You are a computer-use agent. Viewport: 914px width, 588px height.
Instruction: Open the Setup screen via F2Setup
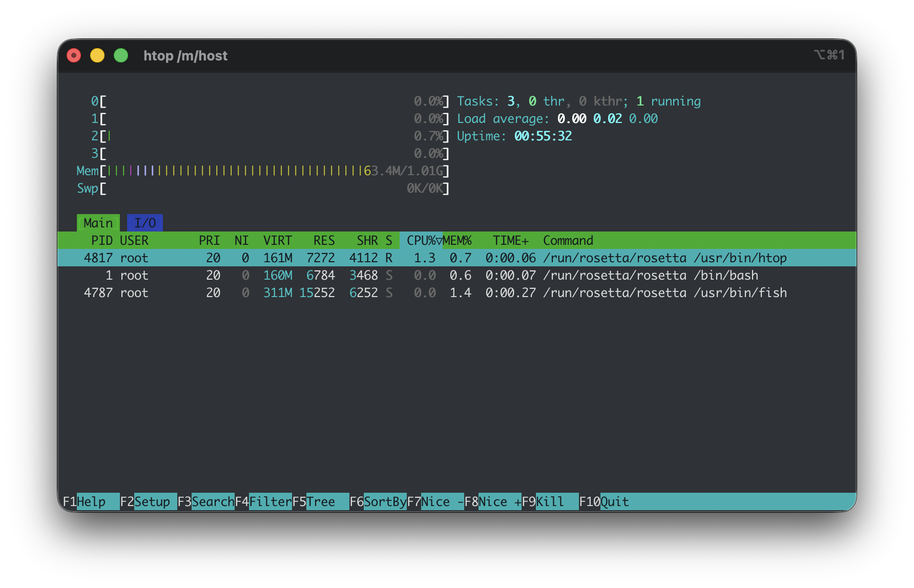point(149,501)
